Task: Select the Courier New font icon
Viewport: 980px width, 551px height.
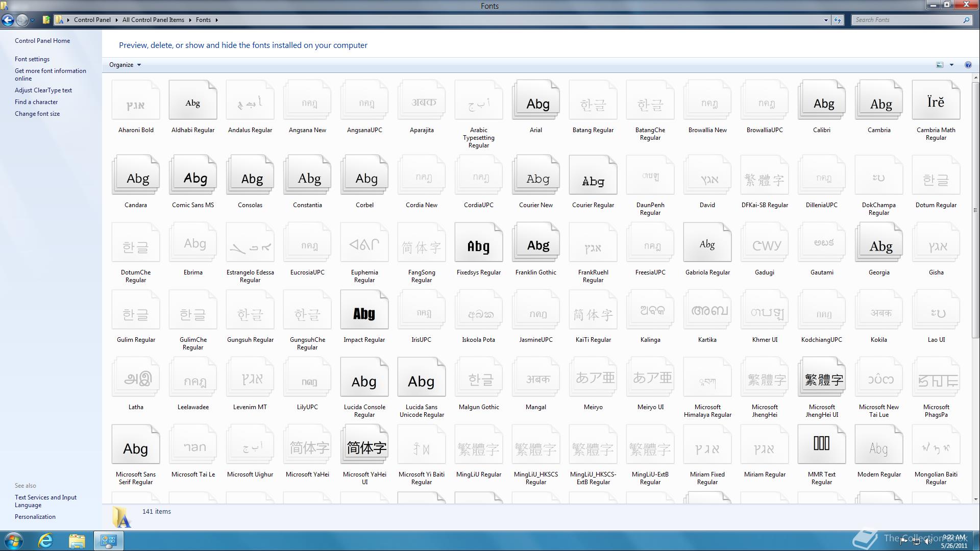Action: [x=536, y=176]
